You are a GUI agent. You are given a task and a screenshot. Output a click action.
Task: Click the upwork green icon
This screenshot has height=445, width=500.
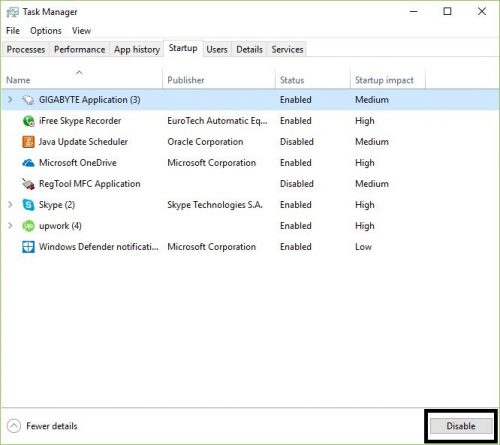pos(28,226)
